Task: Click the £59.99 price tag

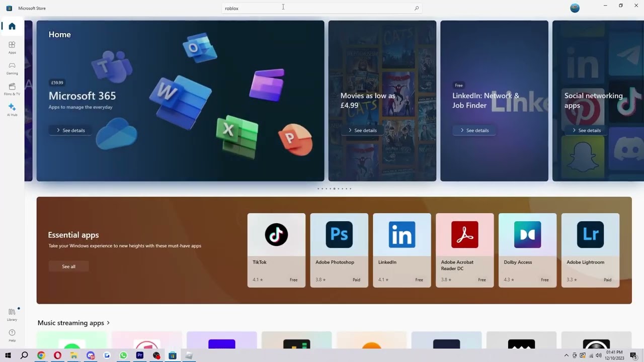Action: click(57, 82)
